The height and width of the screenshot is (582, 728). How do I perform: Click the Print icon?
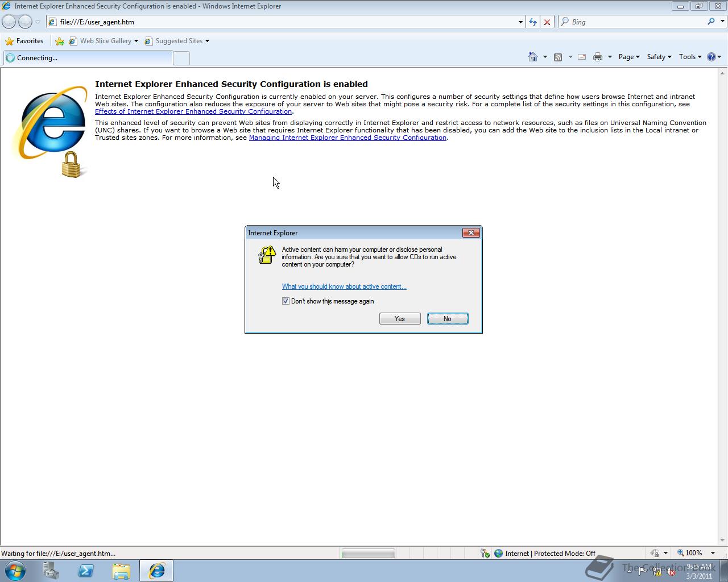pos(598,57)
